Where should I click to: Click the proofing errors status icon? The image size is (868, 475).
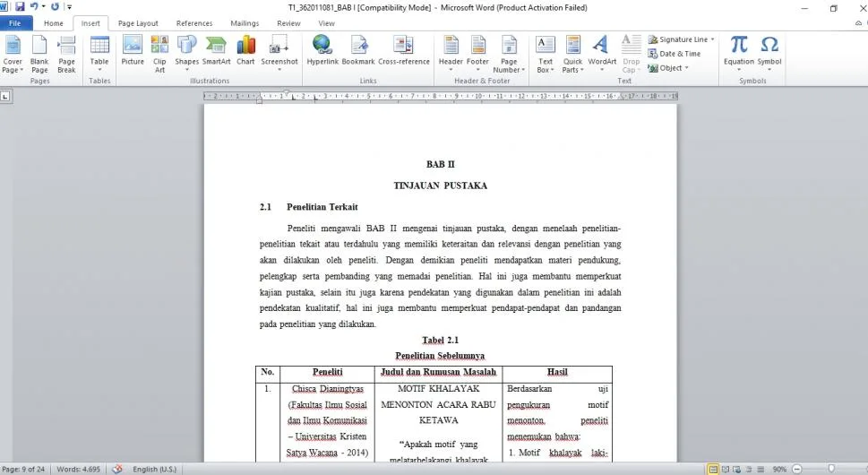(116, 469)
